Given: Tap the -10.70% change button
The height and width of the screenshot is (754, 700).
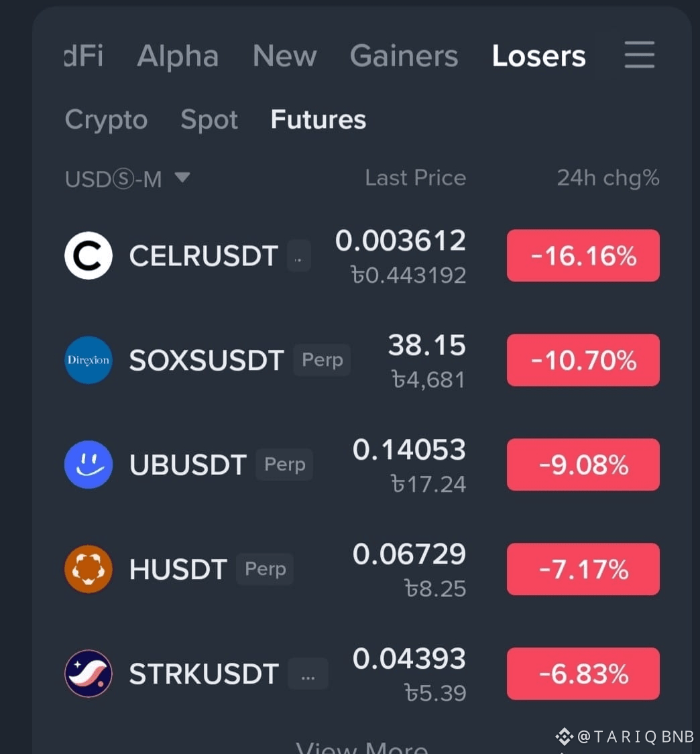Looking at the screenshot, I should point(583,360).
